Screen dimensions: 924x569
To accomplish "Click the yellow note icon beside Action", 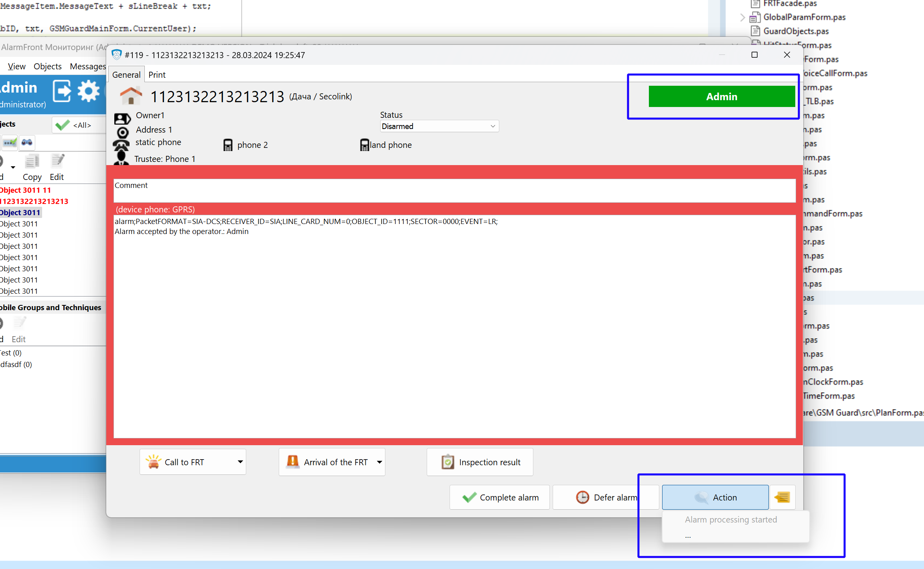I will click(x=782, y=497).
